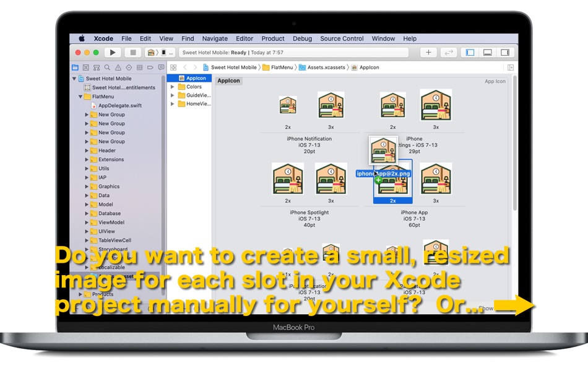Expand the Graphics group
Screen dimensions: 588x368
pos(87,186)
